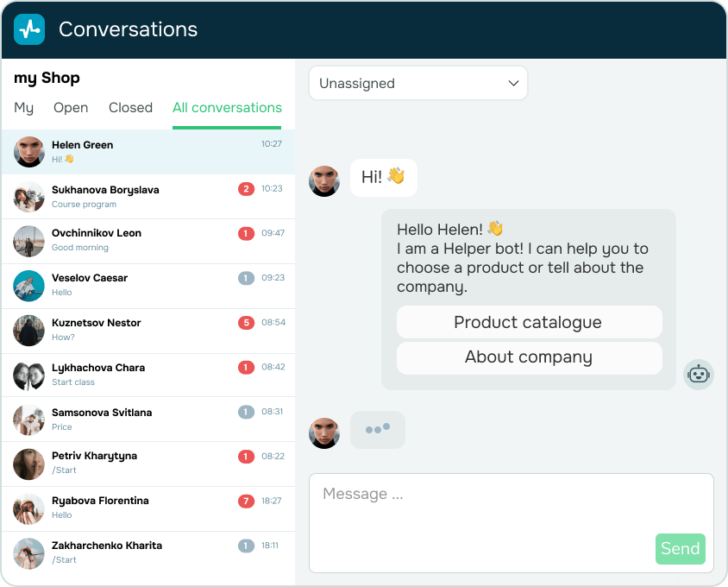
Task: Switch to the Closed tab
Action: pyautogui.click(x=130, y=108)
